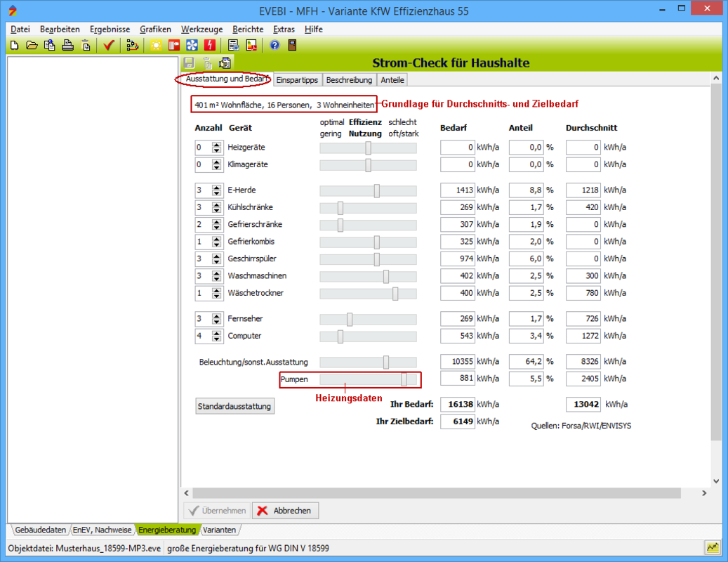Click the Standardausstattung button
The image size is (728, 562).
(234, 406)
